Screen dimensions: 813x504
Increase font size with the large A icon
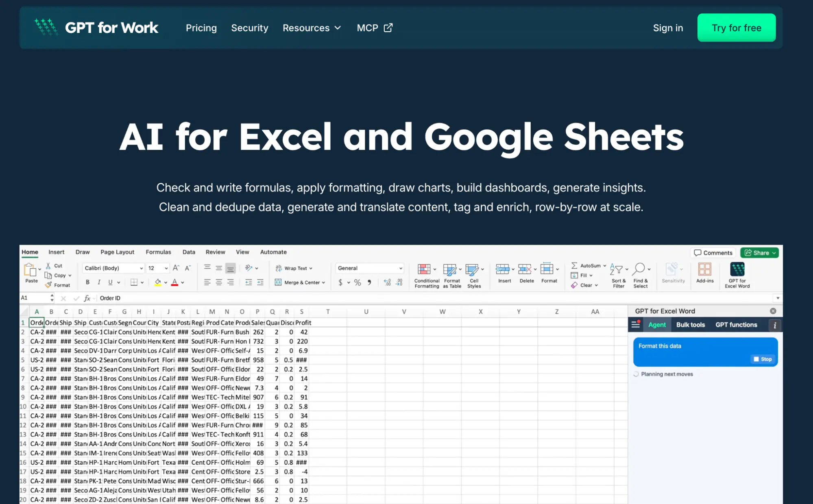pos(176,268)
